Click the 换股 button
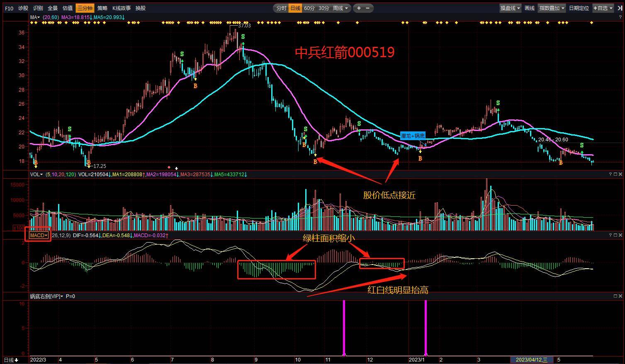The image size is (625, 364). point(141,8)
